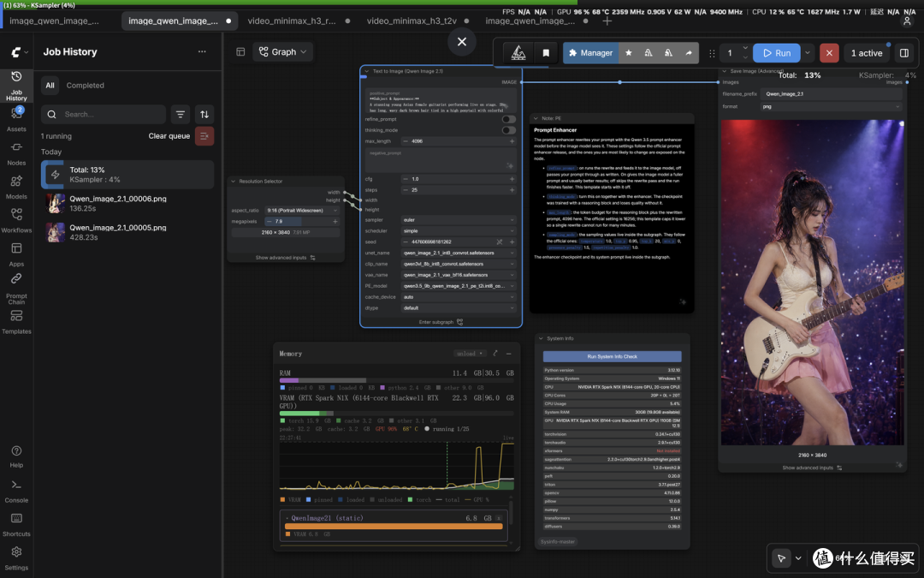Open the Models sidebar panel

(x=16, y=187)
